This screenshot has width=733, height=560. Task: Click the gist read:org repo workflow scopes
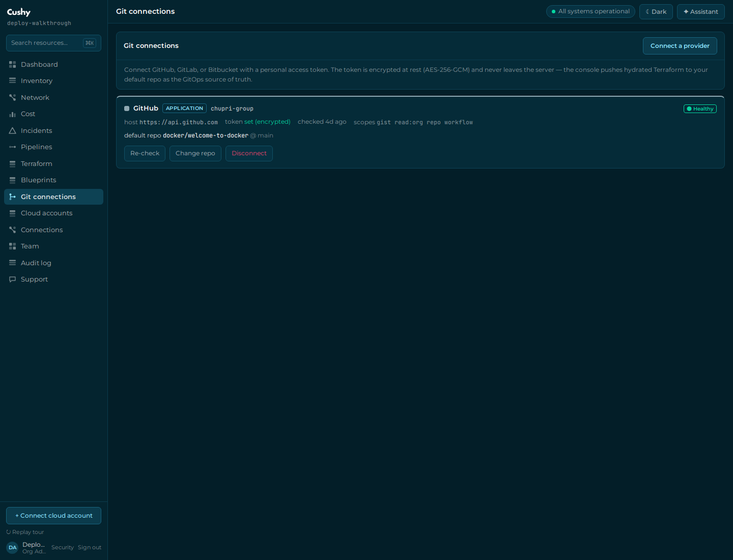tap(425, 123)
